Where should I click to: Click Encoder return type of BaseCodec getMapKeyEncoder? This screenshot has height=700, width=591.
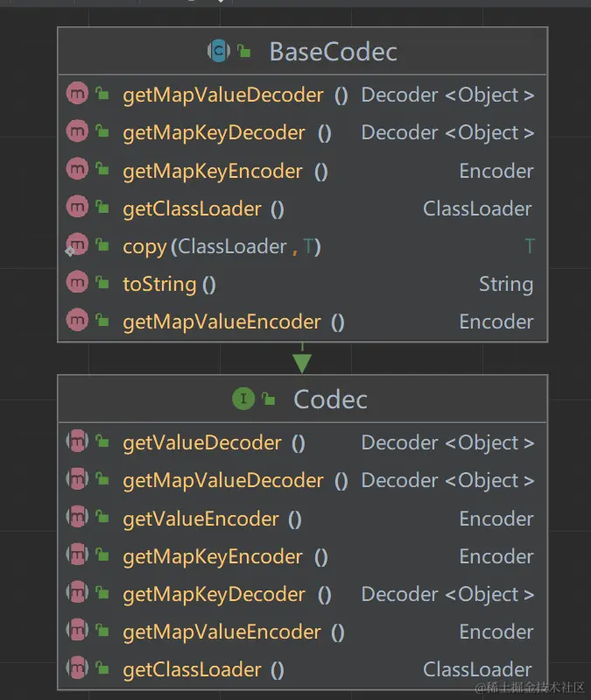coord(496,171)
